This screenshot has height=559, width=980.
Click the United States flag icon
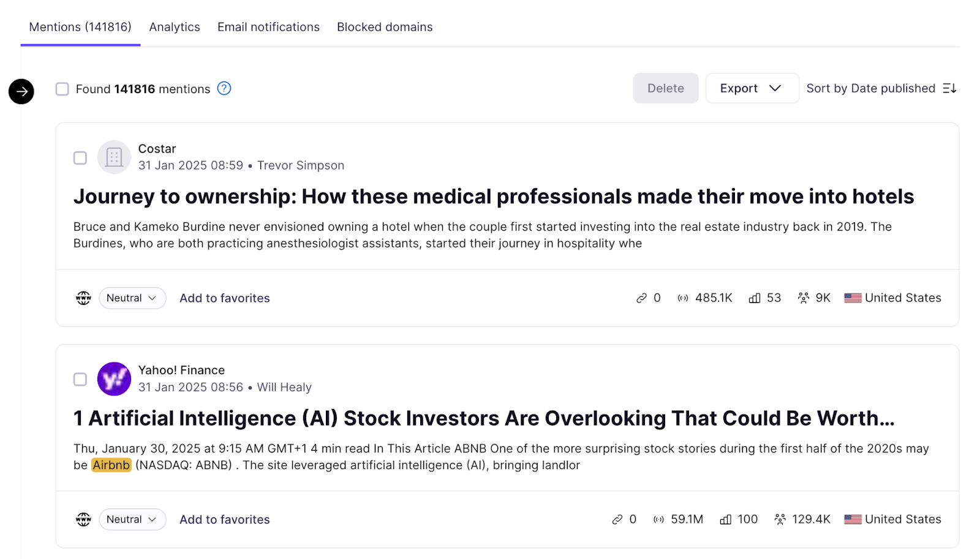tap(852, 298)
